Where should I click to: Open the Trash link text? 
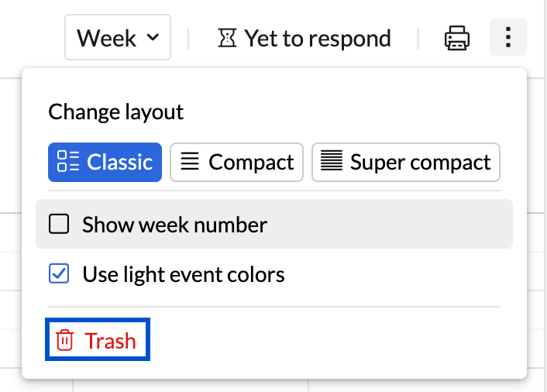110,341
